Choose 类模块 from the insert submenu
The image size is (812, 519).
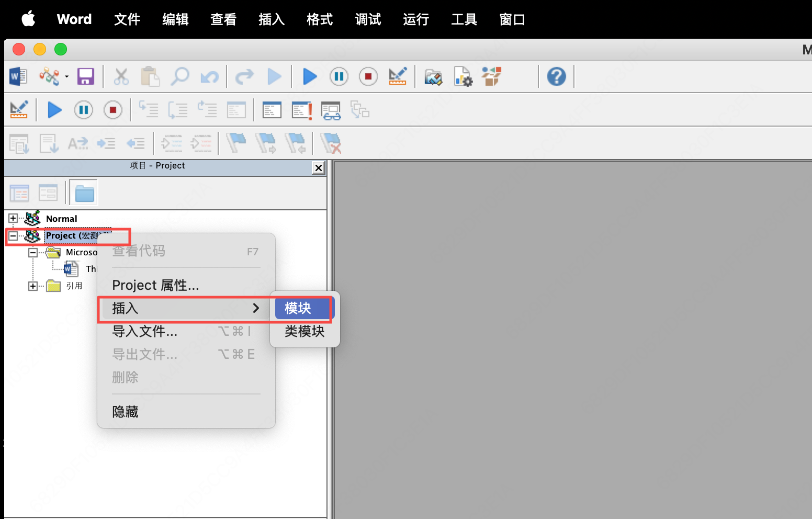[x=304, y=331]
